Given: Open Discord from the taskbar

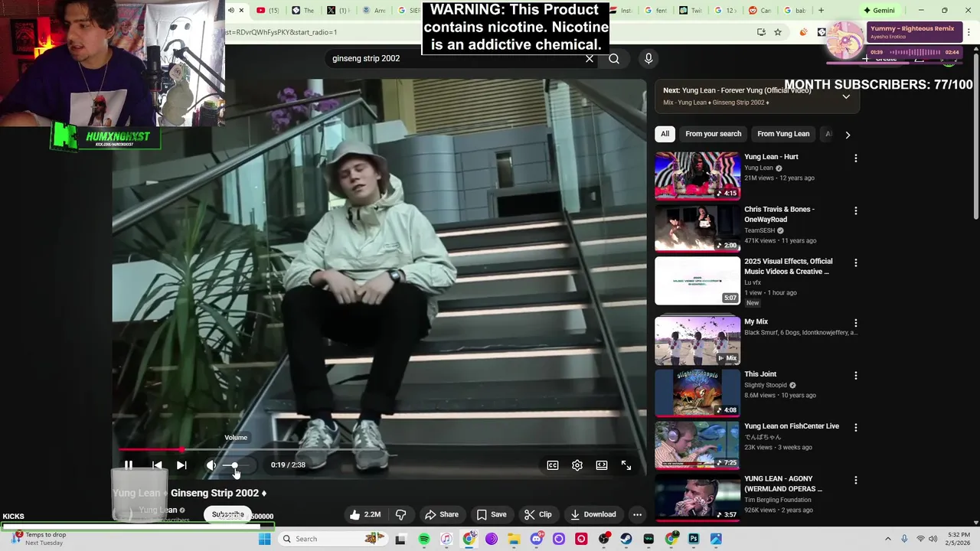Looking at the screenshot, I should point(537,539).
